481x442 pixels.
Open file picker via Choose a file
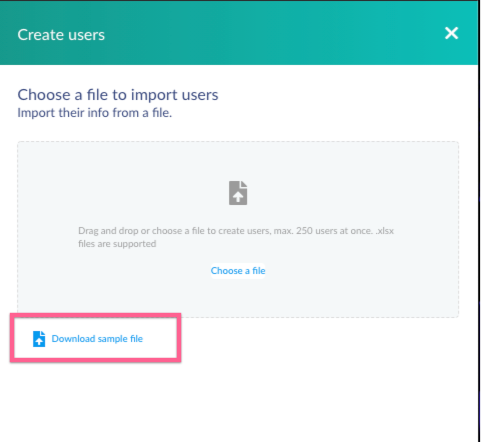point(238,271)
